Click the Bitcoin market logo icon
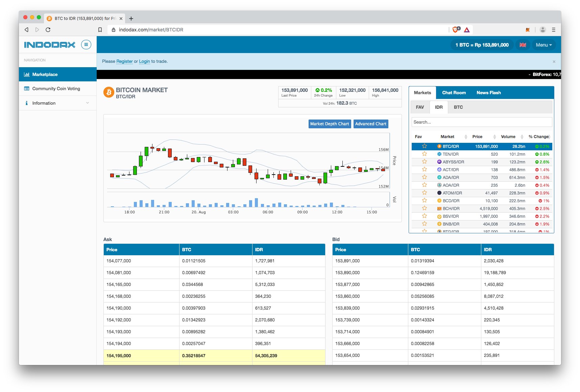Image resolution: width=580 pixels, height=392 pixels. pos(108,92)
